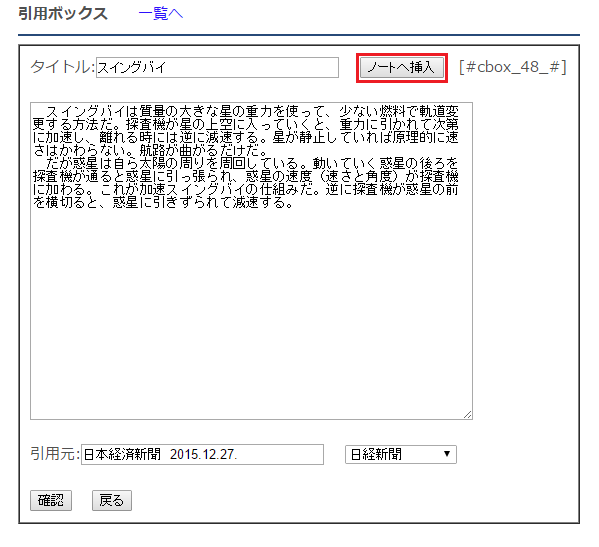
Task: Click the dropdown arrow beside 日経新聞
Action: (447, 454)
